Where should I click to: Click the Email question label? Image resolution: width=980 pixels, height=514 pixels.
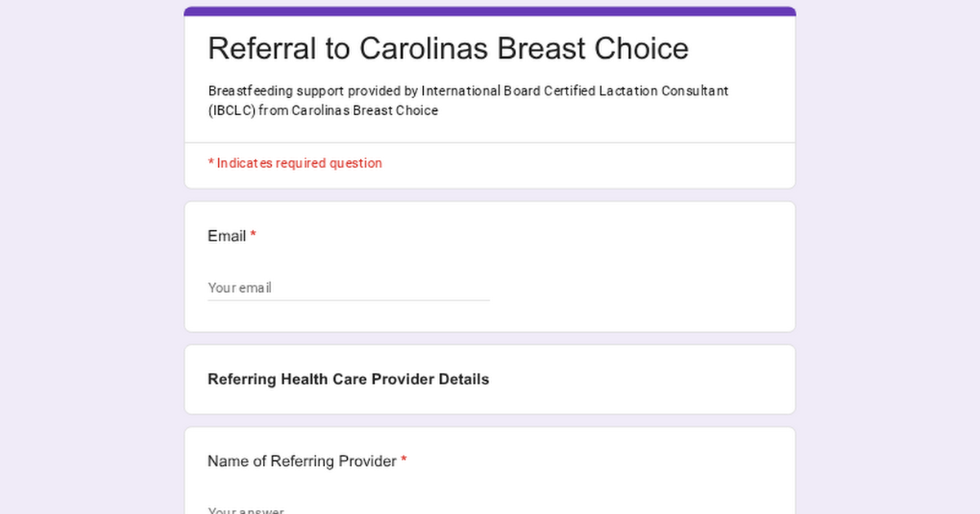(226, 236)
